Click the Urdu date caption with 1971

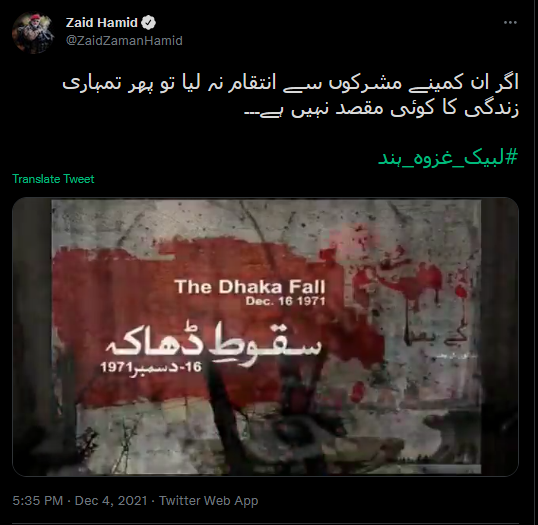click(151, 368)
